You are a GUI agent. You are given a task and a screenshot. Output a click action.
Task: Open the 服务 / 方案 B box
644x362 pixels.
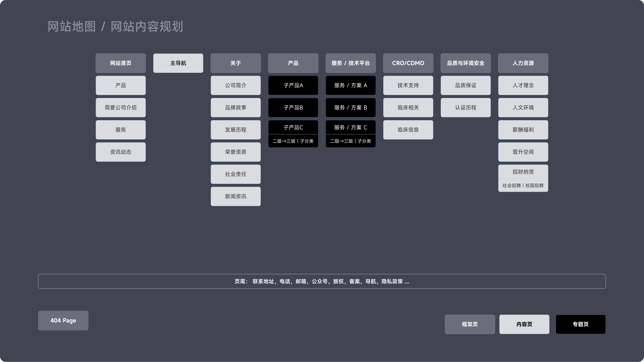351,107
